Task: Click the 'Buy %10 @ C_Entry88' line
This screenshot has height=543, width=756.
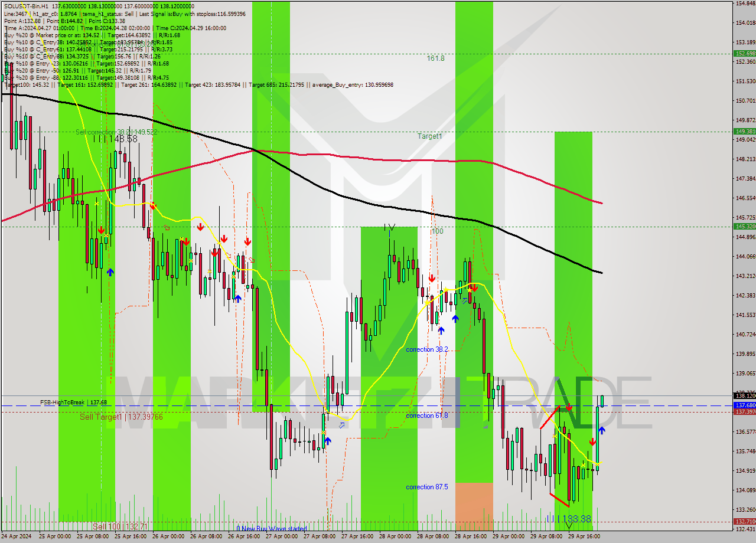Action: [82, 56]
